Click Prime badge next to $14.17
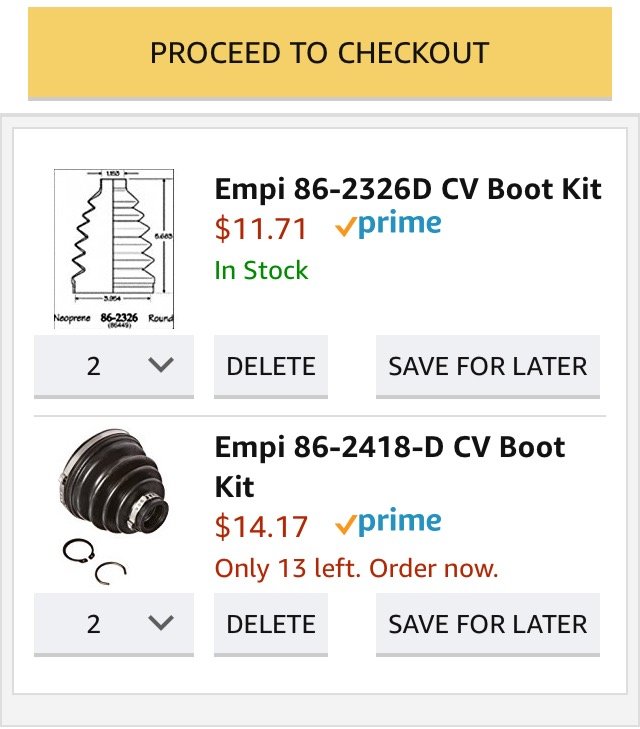The image size is (640, 729). coord(388,523)
